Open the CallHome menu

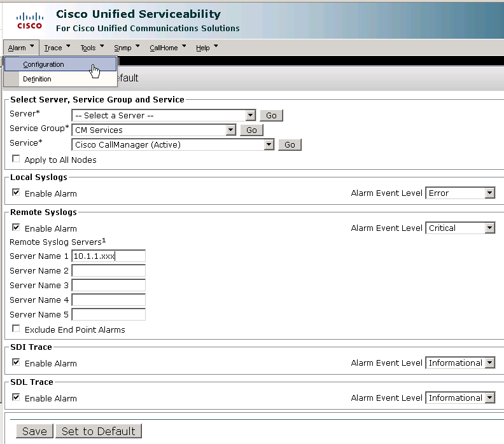point(168,48)
